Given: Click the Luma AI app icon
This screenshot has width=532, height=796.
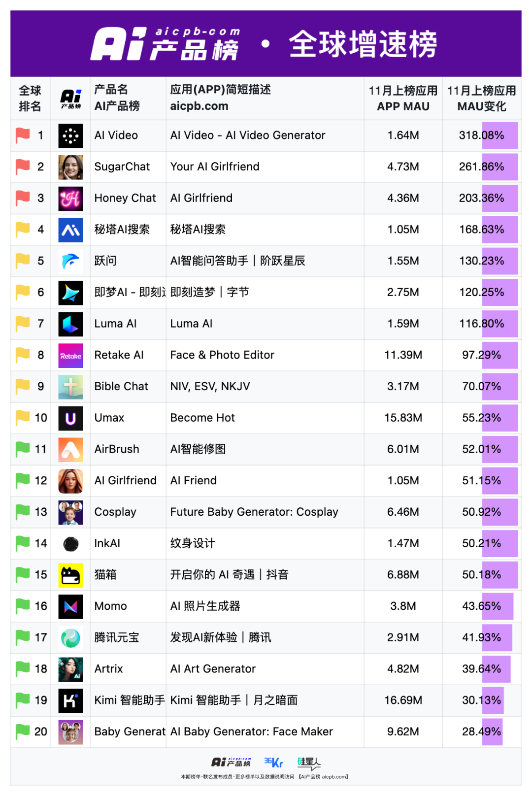Looking at the screenshot, I should tap(70, 324).
